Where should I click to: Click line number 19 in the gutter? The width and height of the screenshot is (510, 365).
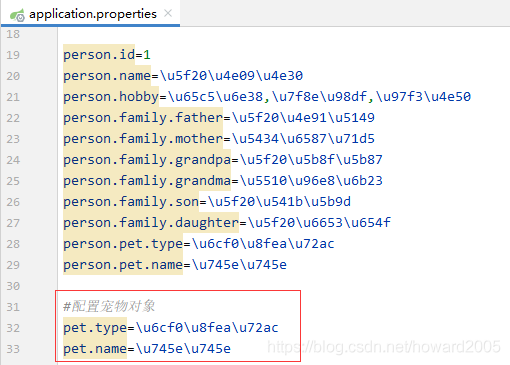(x=13, y=55)
